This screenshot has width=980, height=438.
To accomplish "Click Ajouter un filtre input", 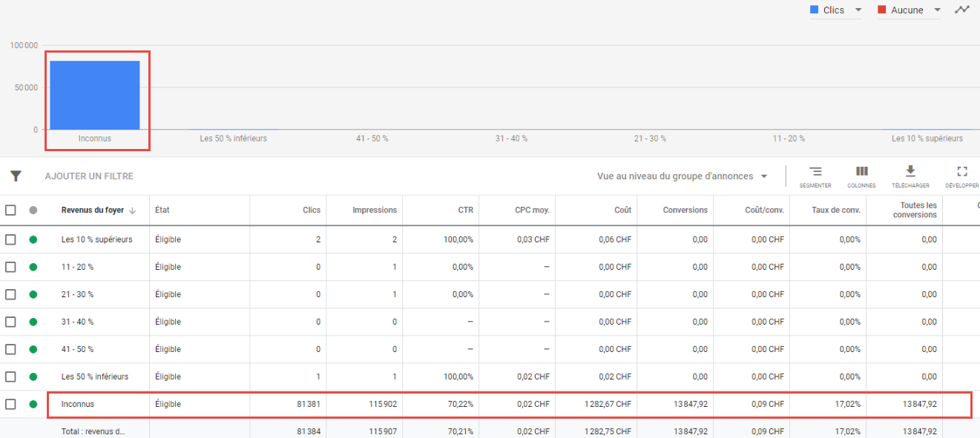I will point(89,176).
